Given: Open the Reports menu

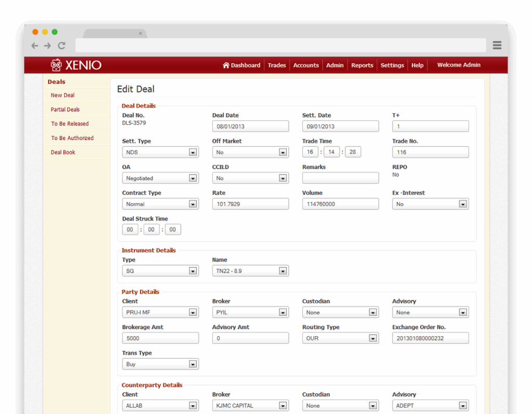Looking at the screenshot, I should [362, 65].
